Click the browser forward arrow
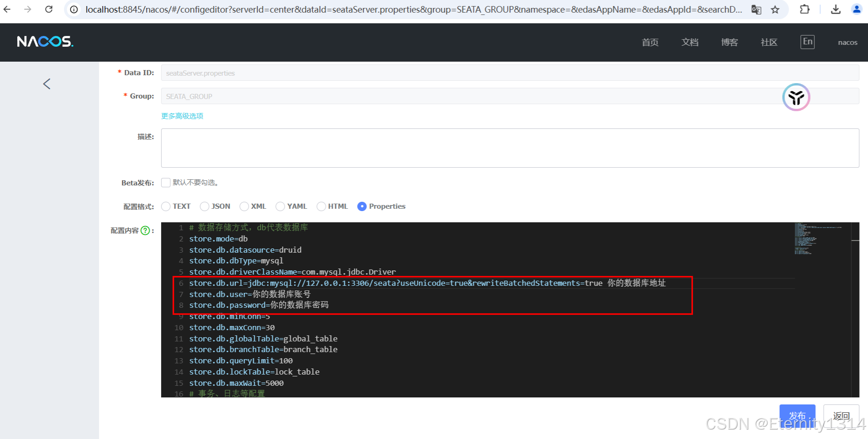This screenshot has height=439, width=868. pyautogui.click(x=28, y=9)
